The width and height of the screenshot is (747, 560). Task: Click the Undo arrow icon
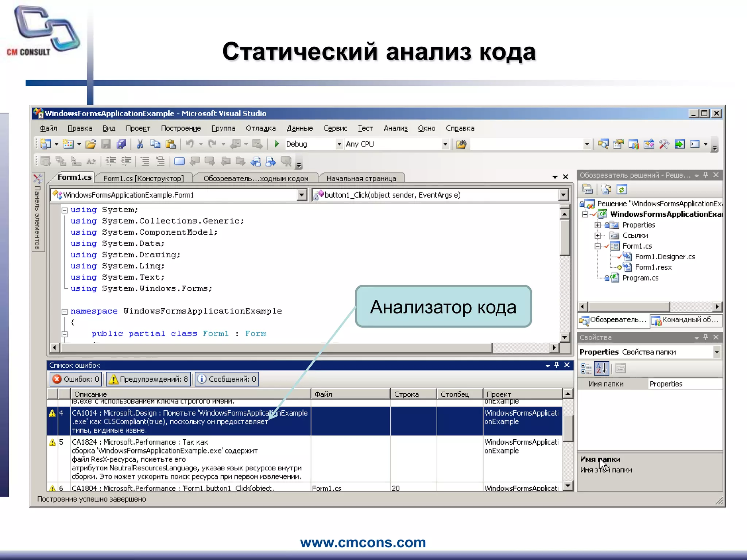[190, 144]
